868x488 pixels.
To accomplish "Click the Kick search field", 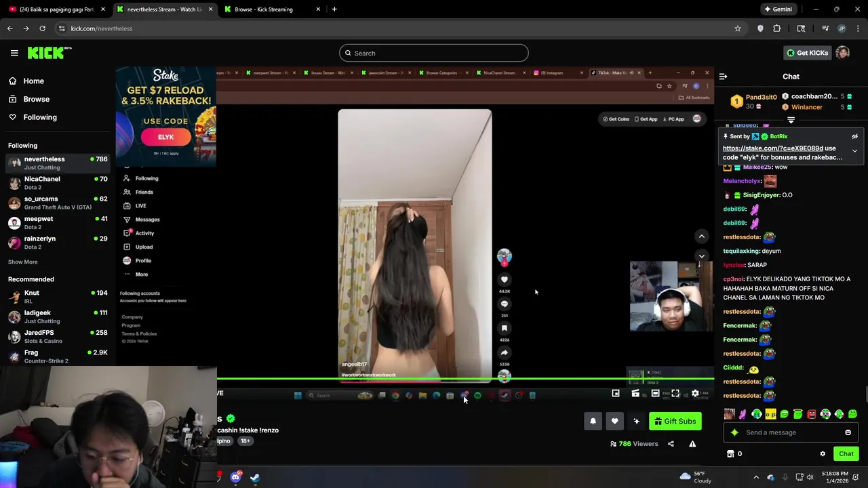I will pyautogui.click(x=434, y=53).
